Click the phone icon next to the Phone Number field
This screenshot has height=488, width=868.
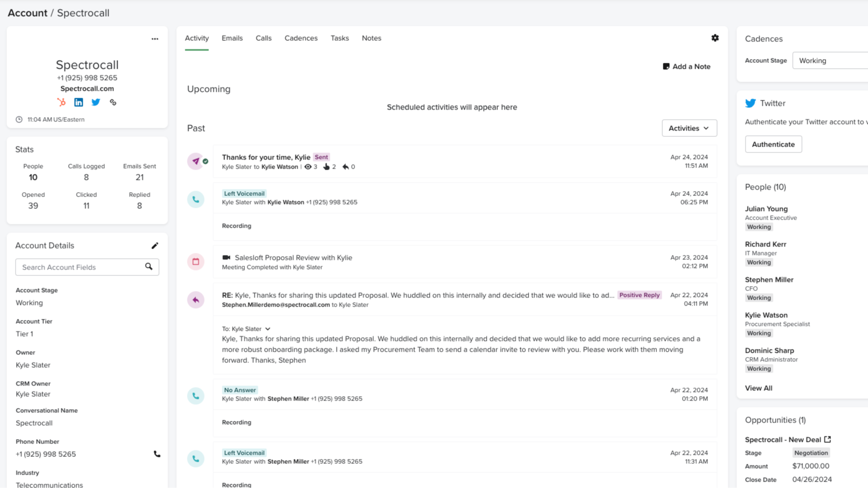tap(156, 454)
